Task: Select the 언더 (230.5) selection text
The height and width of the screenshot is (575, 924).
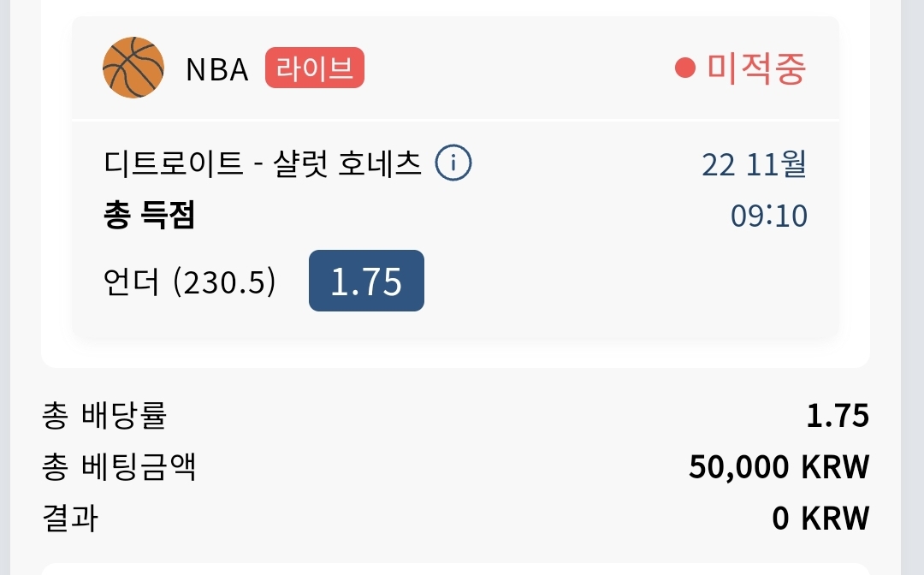Action: (189, 282)
